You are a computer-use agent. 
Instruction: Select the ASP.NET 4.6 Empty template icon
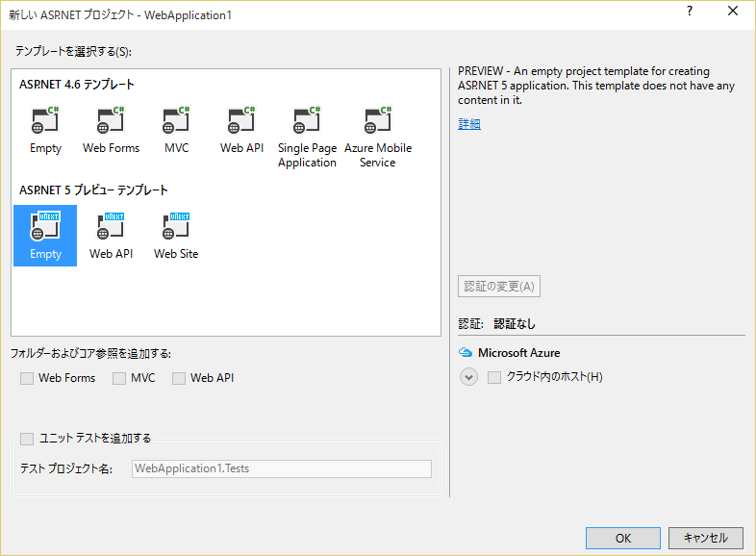coord(45,120)
